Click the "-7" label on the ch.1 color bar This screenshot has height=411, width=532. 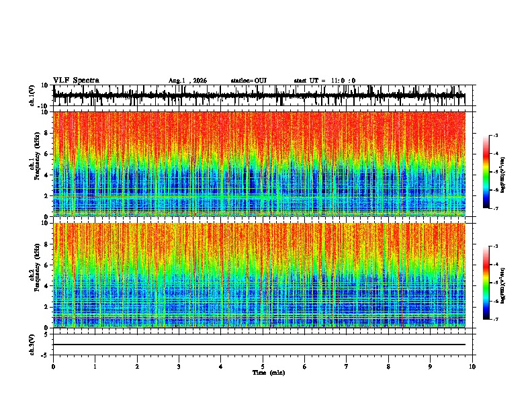point(496,208)
